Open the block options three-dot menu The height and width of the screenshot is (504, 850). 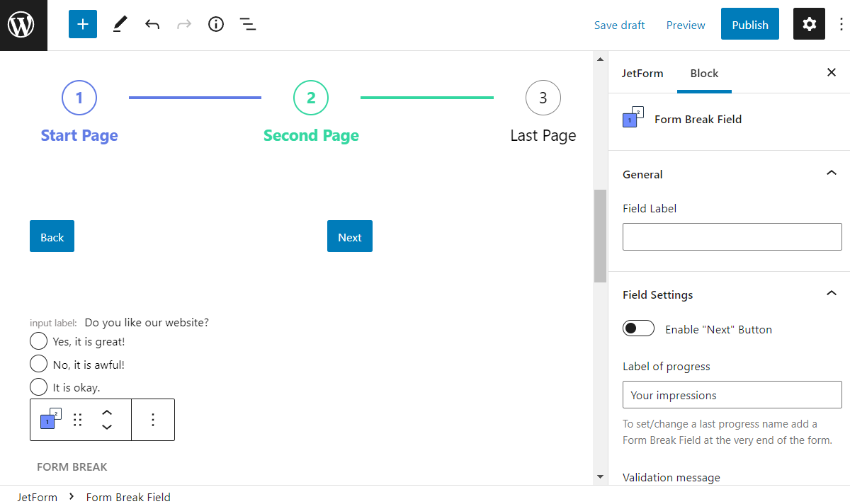(152, 420)
